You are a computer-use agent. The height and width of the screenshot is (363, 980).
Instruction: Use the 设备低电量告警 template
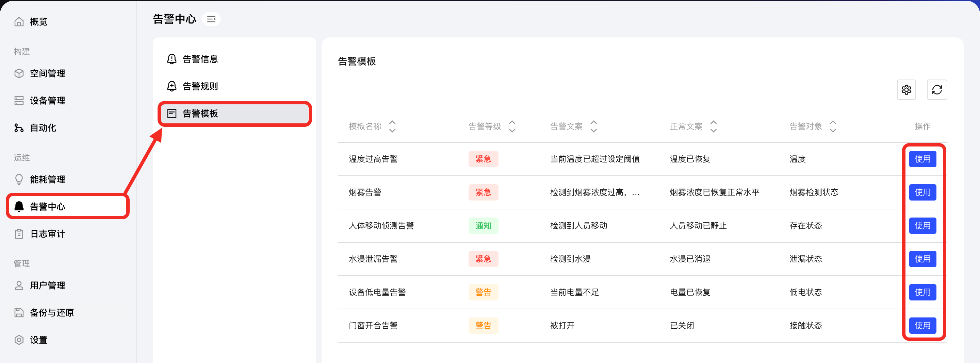[922, 292]
